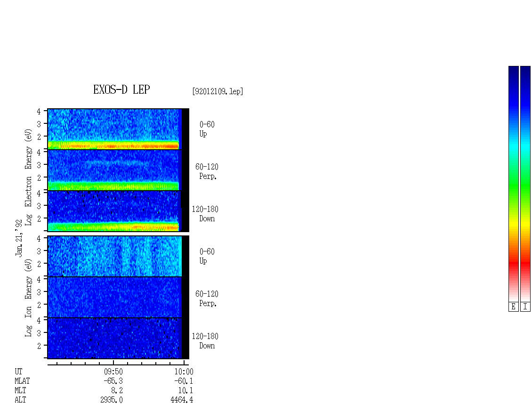The width and height of the screenshot is (532, 412).
Task: Click the boxed E label under the color bar
Action: click(x=513, y=307)
